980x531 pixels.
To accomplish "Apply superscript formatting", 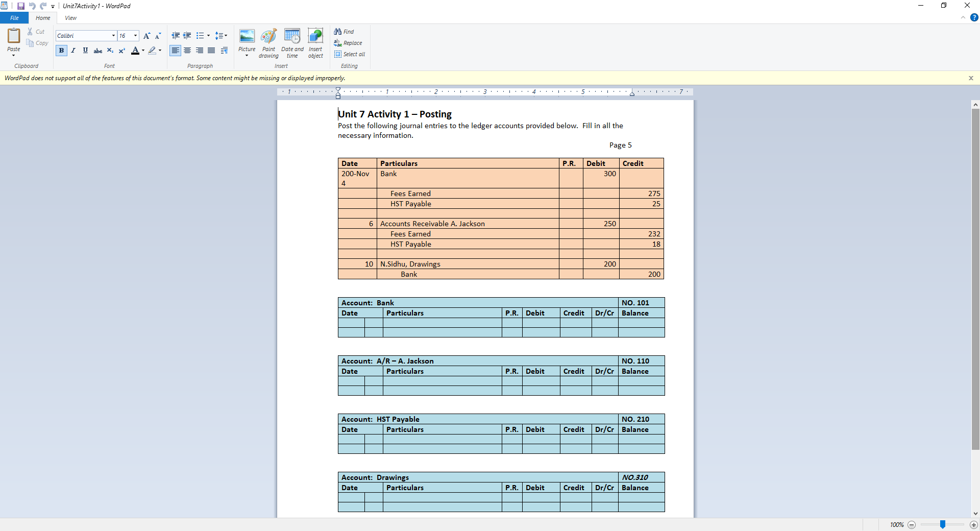I will click(x=121, y=51).
